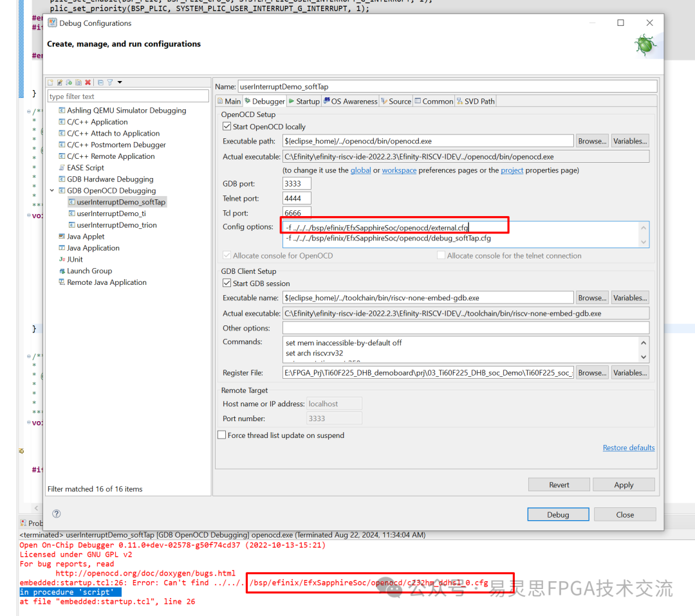Select userInterruptDemo_trion configuration

click(x=116, y=226)
